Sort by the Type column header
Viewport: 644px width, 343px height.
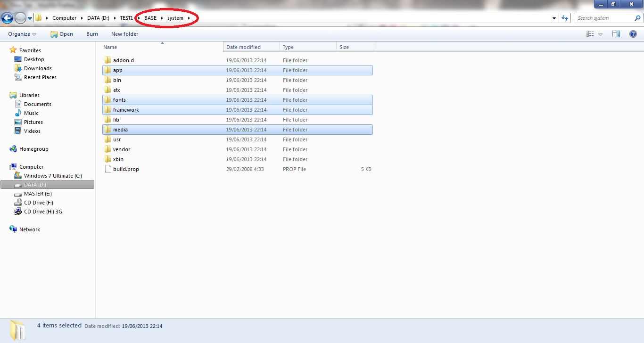click(x=308, y=47)
